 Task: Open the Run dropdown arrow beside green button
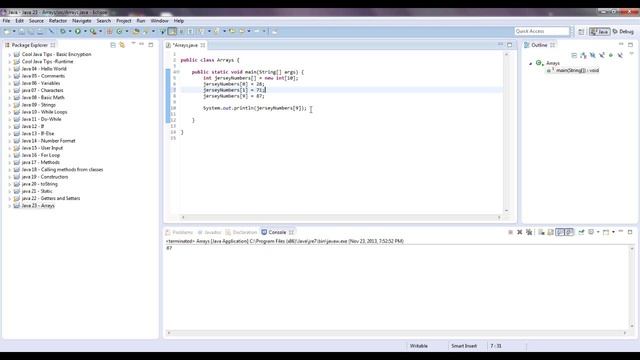pos(85,31)
